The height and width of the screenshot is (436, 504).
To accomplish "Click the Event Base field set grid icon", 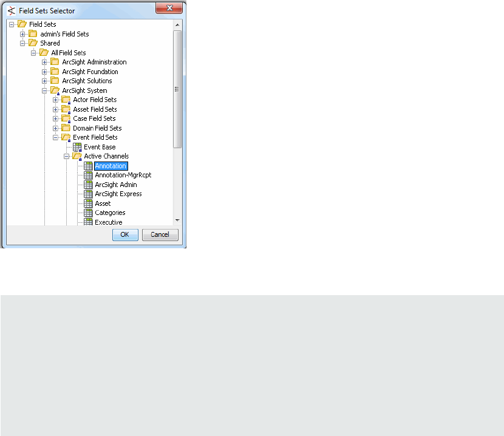I will tap(77, 147).
